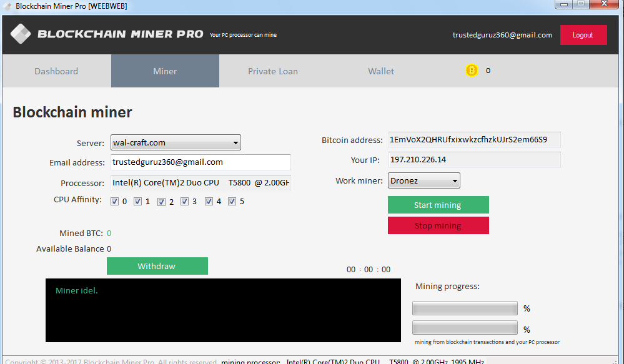The width and height of the screenshot is (624, 364).
Task: Click the 00 : 00 : 00 timer
Action: [369, 269]
